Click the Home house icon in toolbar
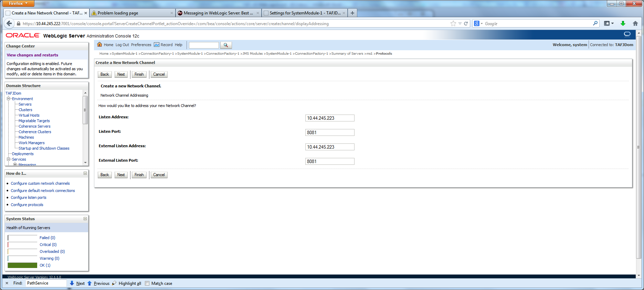 click(99, 44)
